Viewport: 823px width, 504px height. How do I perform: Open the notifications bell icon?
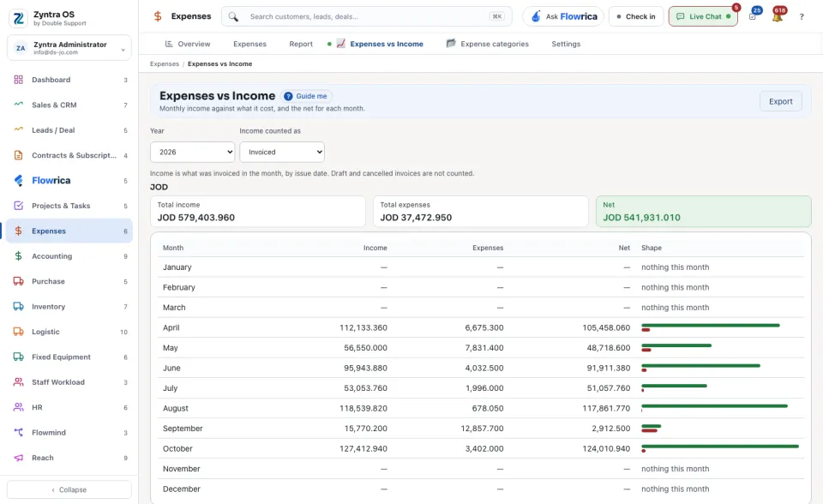tap(778, 17)
